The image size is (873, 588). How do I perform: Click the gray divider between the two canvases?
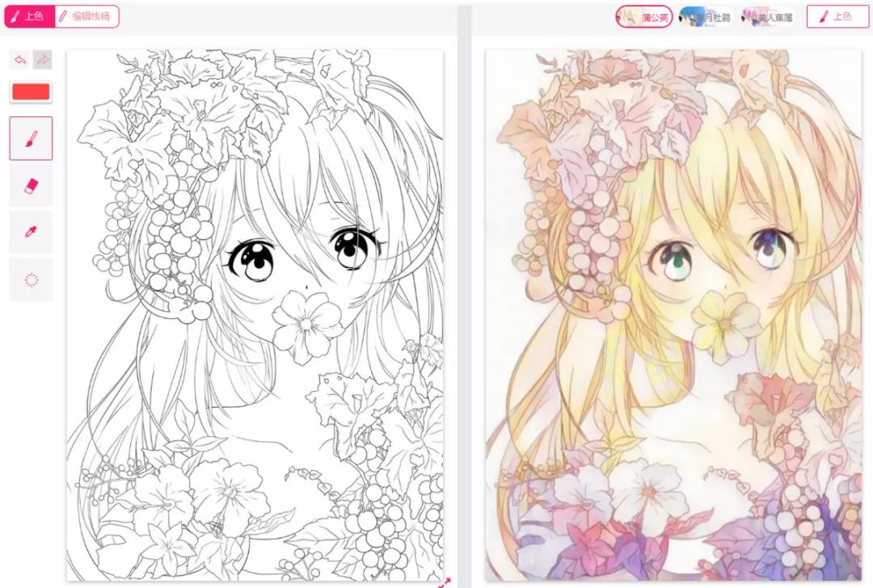point(464,295)
